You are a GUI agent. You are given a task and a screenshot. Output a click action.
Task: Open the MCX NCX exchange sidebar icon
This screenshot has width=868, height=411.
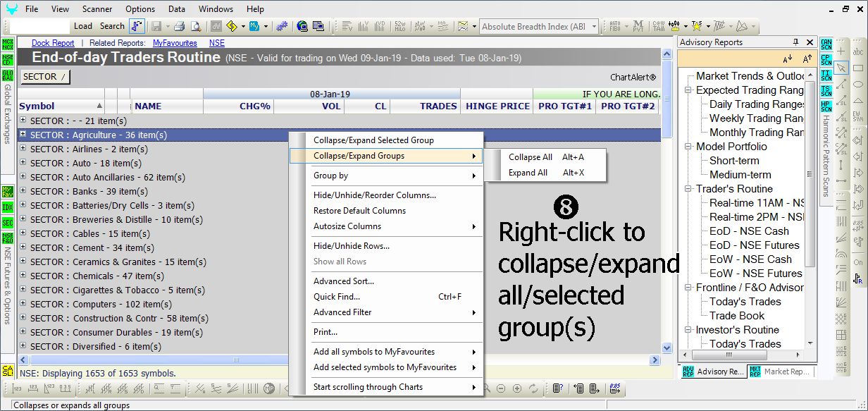pos(8,45)
